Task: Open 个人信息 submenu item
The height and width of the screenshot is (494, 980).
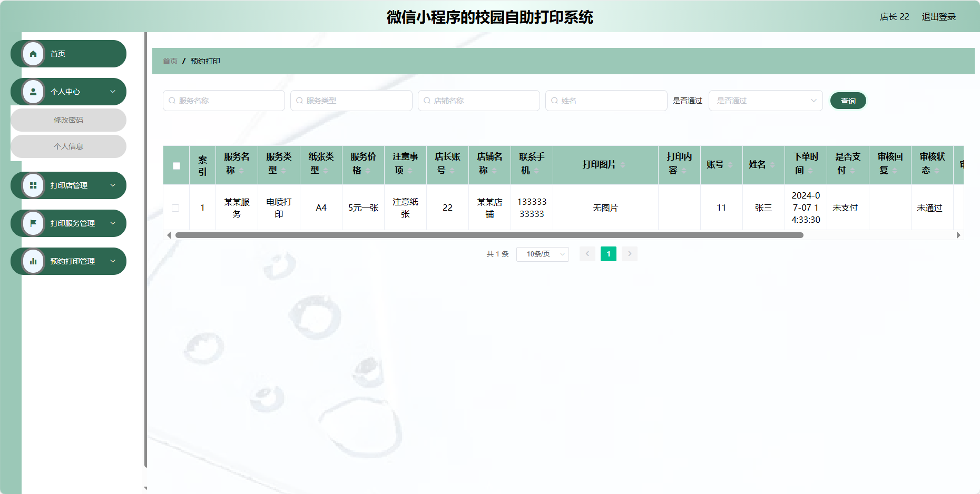Action: click(68, 146)
